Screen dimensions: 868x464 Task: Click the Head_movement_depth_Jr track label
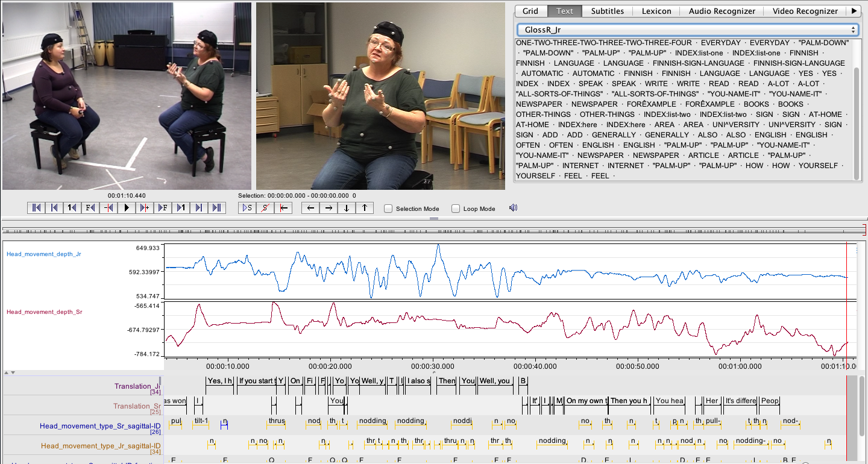tap(44, 254)
